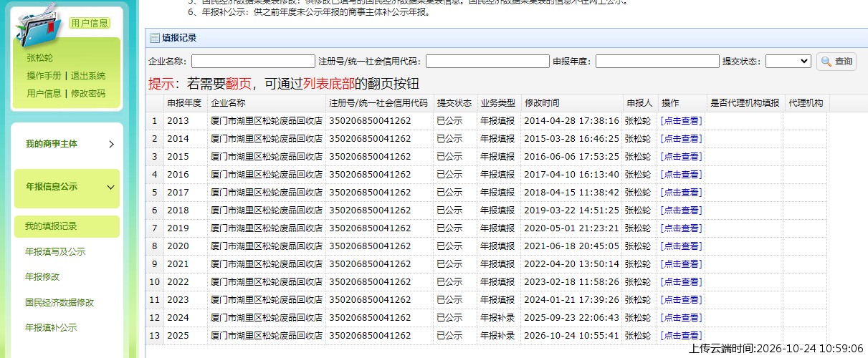
Task: Open 年报修改 menu item
Action: (x=42, y=277)
